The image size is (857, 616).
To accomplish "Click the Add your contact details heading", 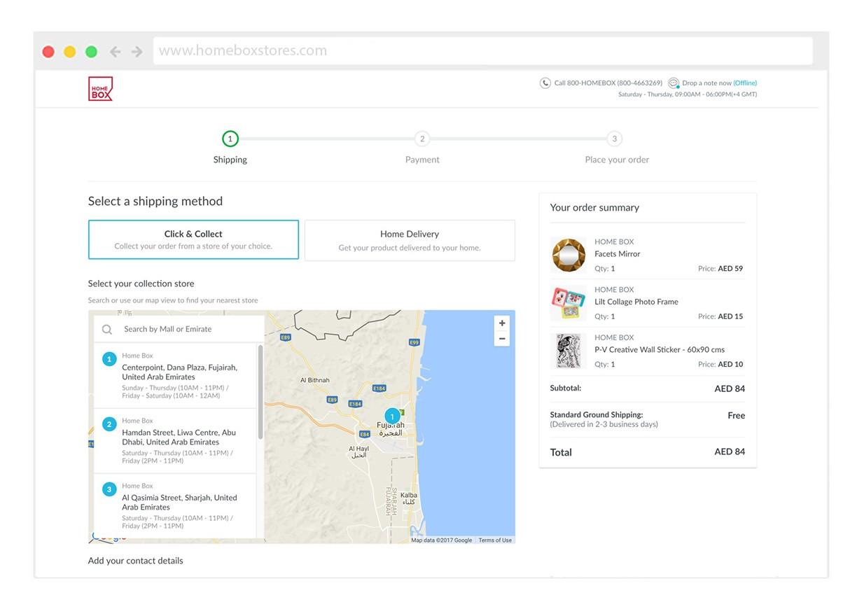I will pyautogui.click(x=136, y=561).
